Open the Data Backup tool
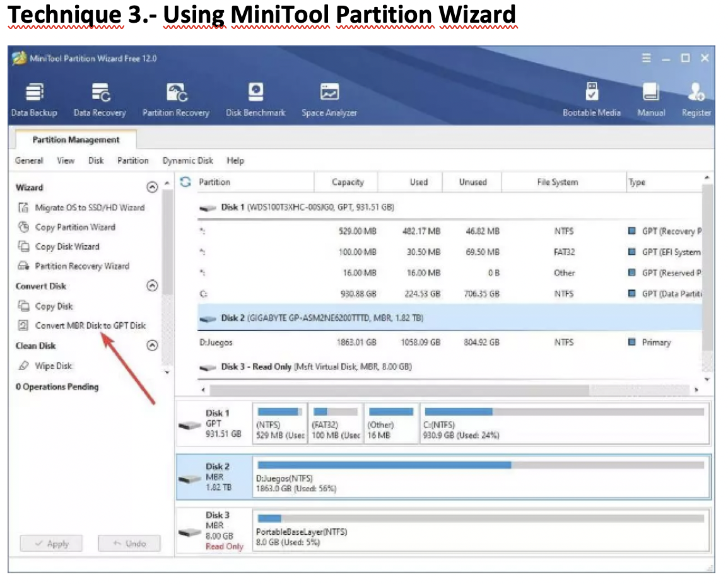Viewport: 728px width, 584px height. click(34, 100)
